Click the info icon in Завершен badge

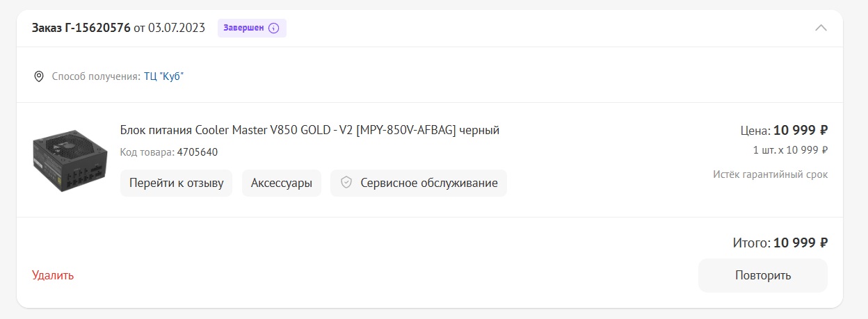point(273,28)
